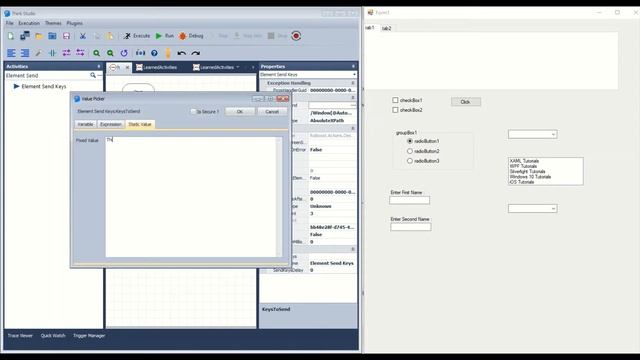Check checkBox1 in Form1
Image resolution: width=640 pixels, height=360 pixels.
[395, 100]
